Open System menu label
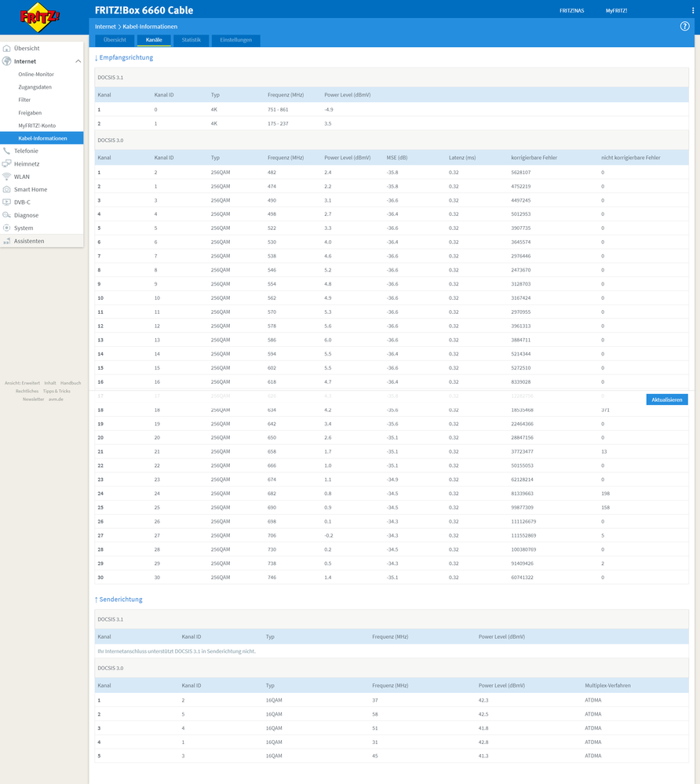 coord(24,228)
